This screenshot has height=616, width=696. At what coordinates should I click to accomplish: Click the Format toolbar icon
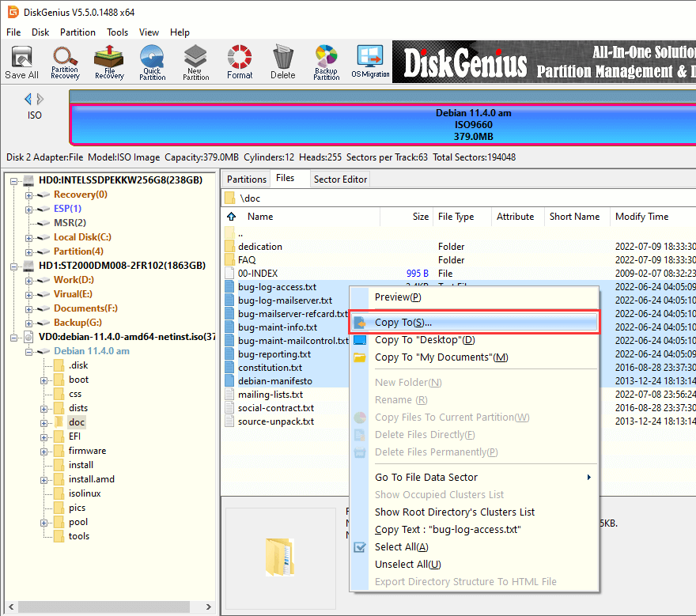coord(240,62)
